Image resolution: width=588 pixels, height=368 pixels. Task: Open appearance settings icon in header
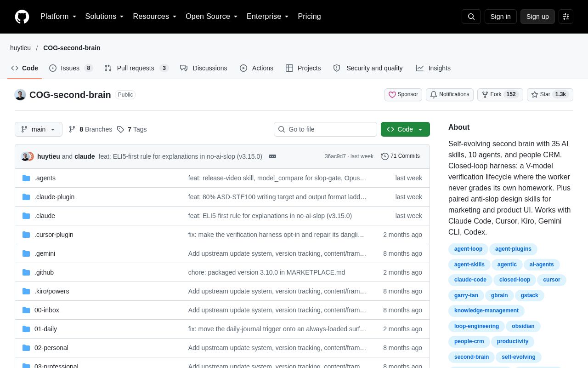[x=566, y=17]
